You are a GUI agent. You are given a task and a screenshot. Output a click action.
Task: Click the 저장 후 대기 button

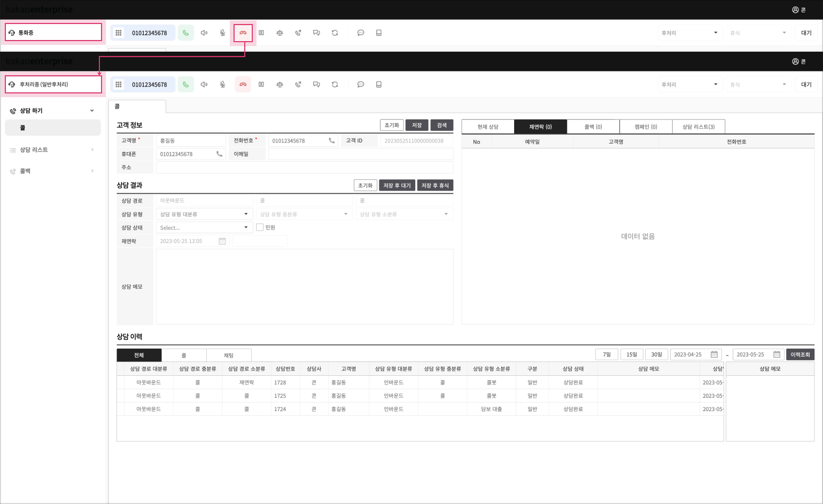[397, 185]
